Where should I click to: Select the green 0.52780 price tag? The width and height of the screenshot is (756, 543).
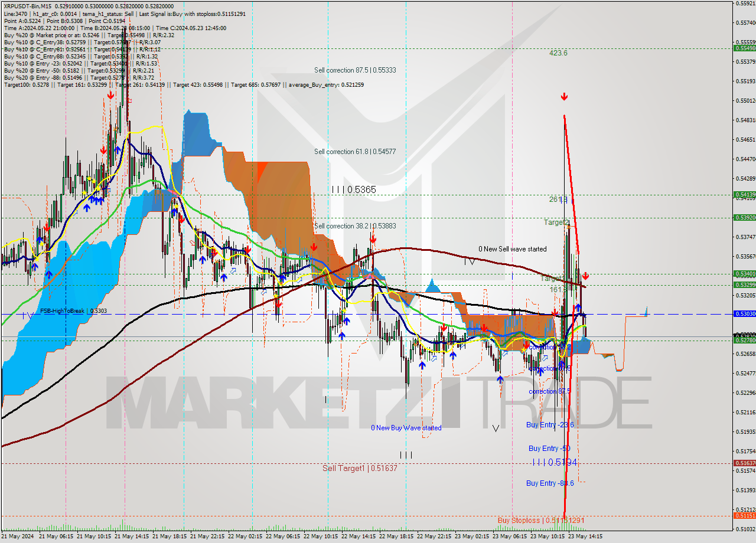click(x=744, y=340)
